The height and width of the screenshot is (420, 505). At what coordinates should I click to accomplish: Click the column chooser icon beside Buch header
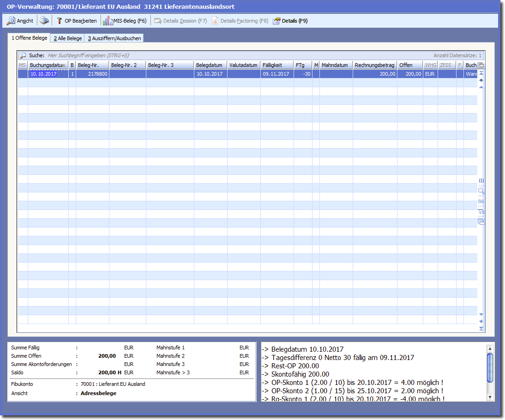[x=481, y=65]
